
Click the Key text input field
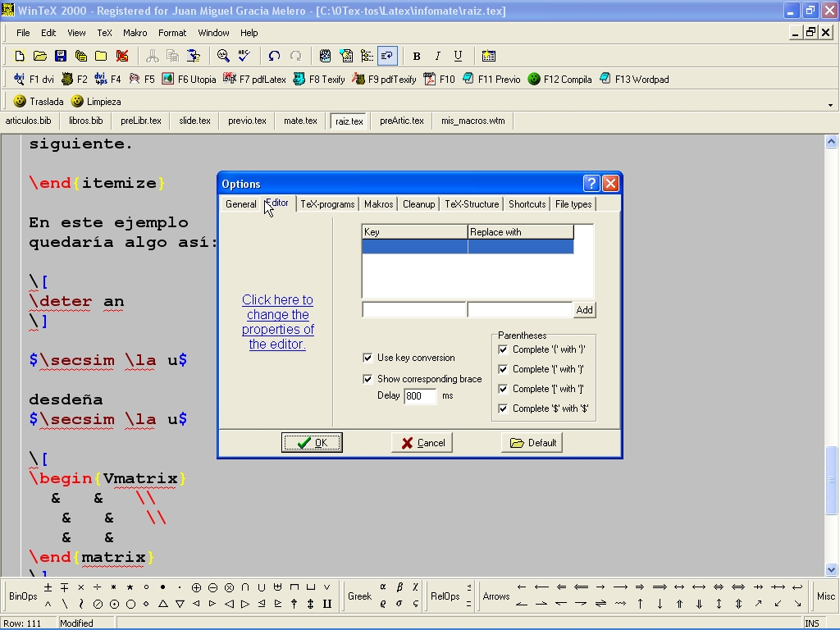[414, 309]
